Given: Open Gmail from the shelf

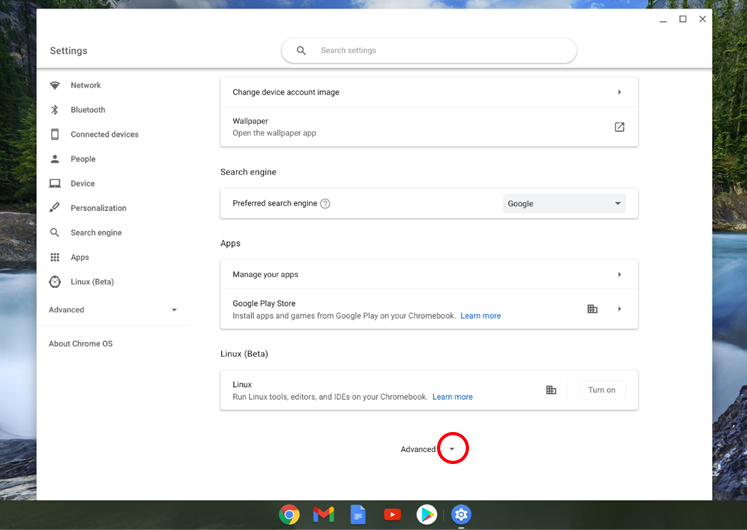Looking at the screenshot, I should [x=323, y=514].
